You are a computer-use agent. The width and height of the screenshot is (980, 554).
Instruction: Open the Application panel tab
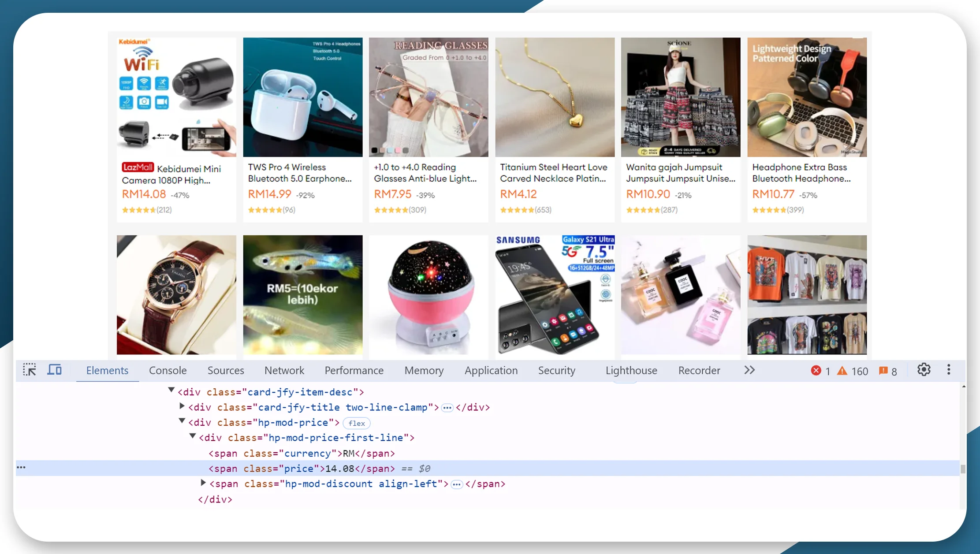pyautogui.click(x=491, y=370)
